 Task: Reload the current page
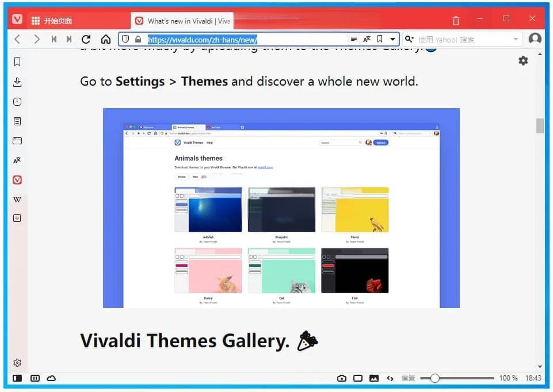[86, 39]
